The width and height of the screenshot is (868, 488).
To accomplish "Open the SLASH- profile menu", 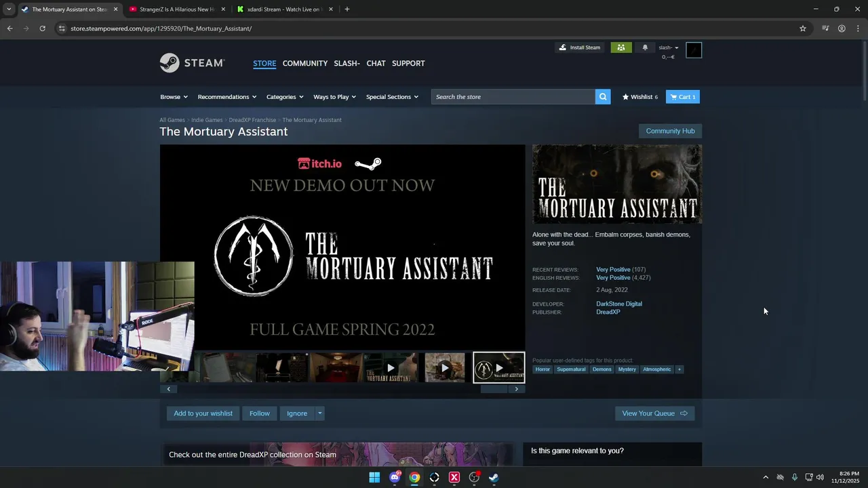I will tap(347, 63).
